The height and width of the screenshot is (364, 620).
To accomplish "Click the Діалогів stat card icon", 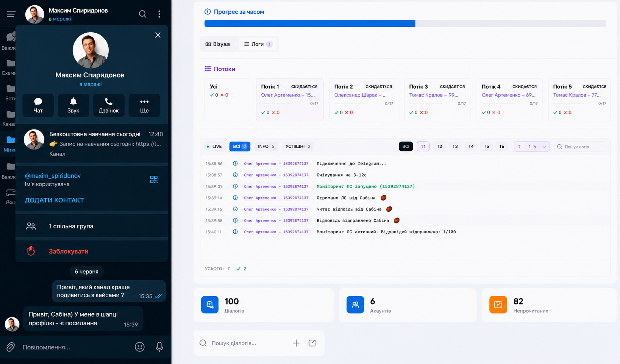I will (x=210, y=305).
